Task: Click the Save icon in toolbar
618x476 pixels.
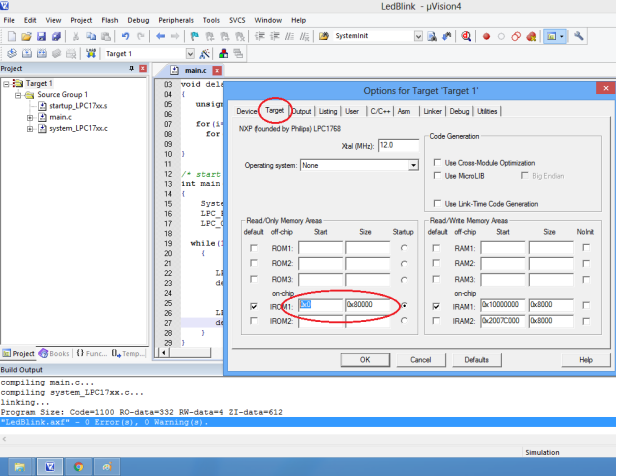Action: 42,36
